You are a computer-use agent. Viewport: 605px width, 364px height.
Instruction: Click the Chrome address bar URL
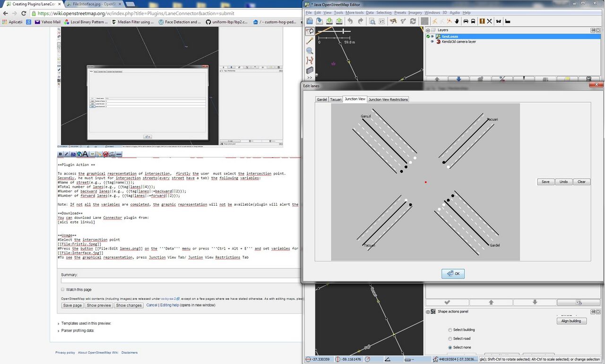tap(136, 14)
